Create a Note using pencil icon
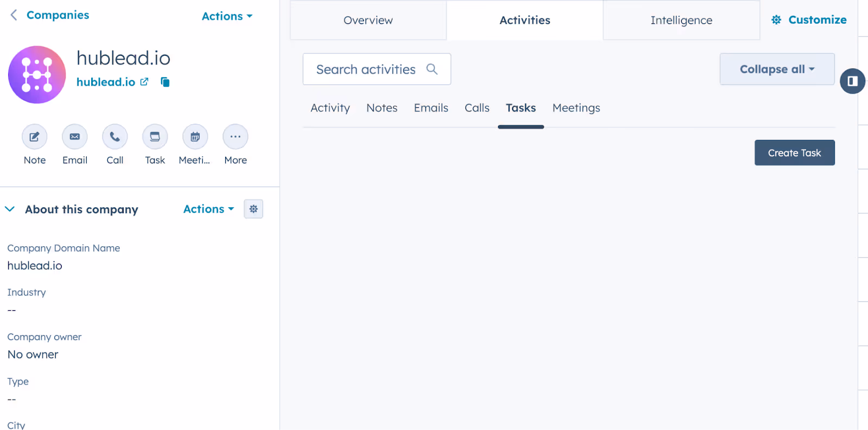Screen dimensions: 868x430 [x=35, y=137]
